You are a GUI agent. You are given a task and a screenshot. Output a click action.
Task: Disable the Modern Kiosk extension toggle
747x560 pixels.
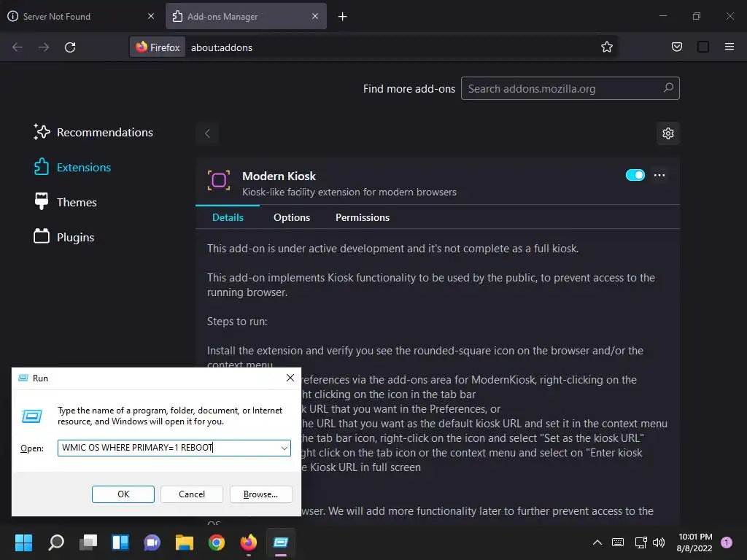(x=635, y=175)
